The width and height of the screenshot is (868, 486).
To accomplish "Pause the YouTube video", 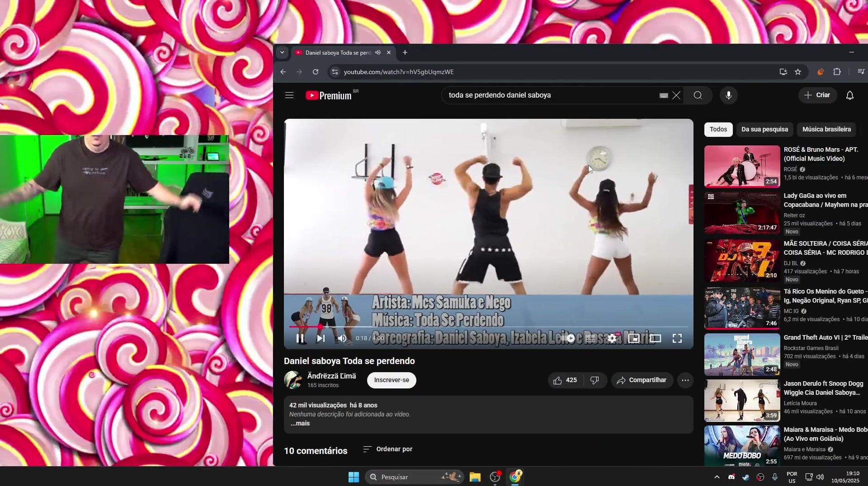I will pos(300,338).
